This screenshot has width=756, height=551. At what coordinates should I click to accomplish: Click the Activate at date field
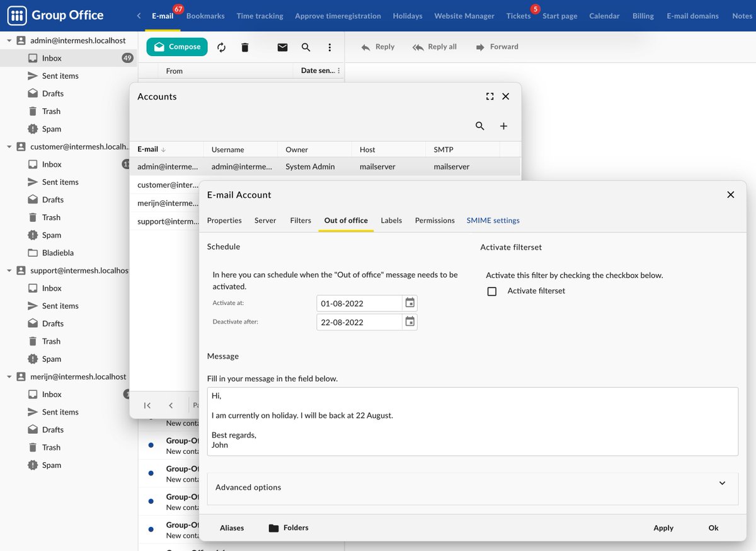pos(359,303)
